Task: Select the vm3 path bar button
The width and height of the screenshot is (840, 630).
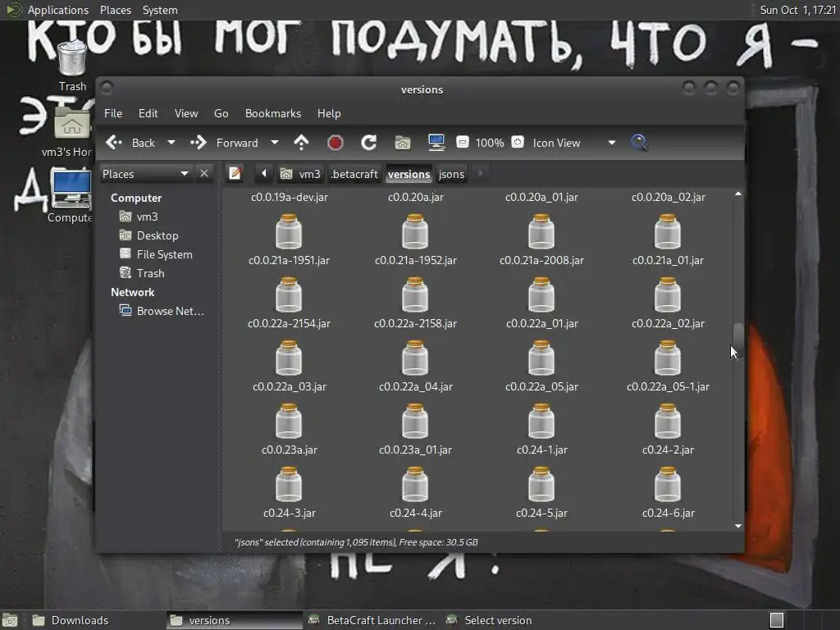Action: [x=300, y=174]
